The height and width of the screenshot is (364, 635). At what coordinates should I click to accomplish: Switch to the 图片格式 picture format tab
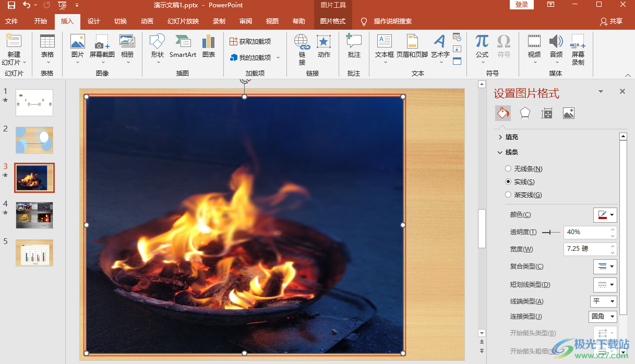333,21
